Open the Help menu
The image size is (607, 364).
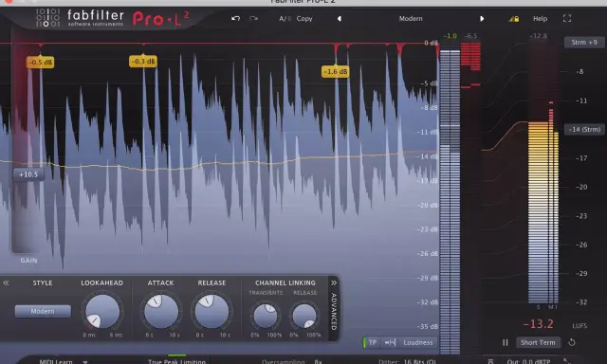coord(540,19)
